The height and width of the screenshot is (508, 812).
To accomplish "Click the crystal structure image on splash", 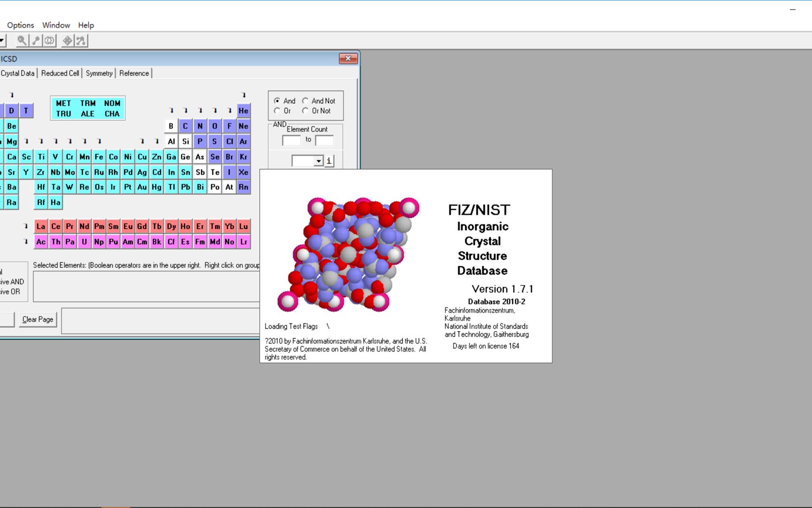I will [x=348, y=254].
